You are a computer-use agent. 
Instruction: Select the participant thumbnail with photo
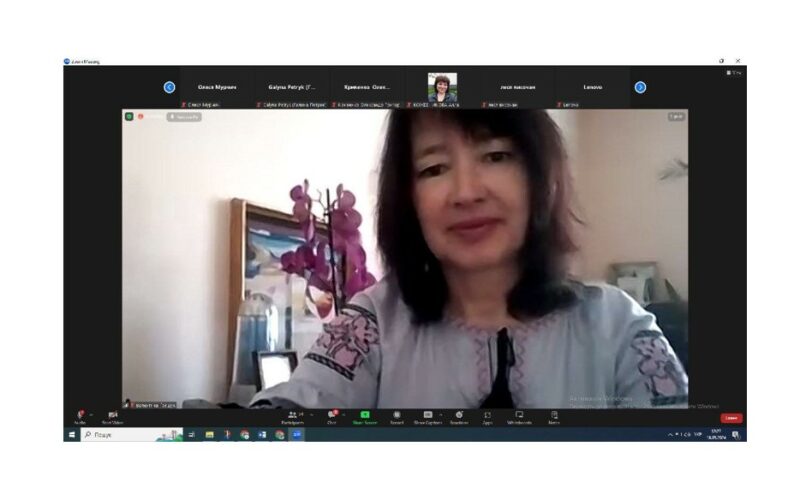(442, 87)
